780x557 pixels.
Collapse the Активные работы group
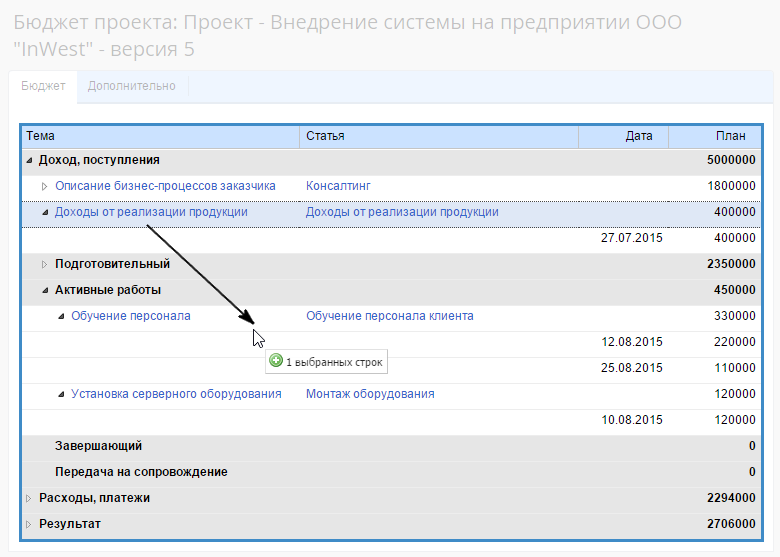45,290
